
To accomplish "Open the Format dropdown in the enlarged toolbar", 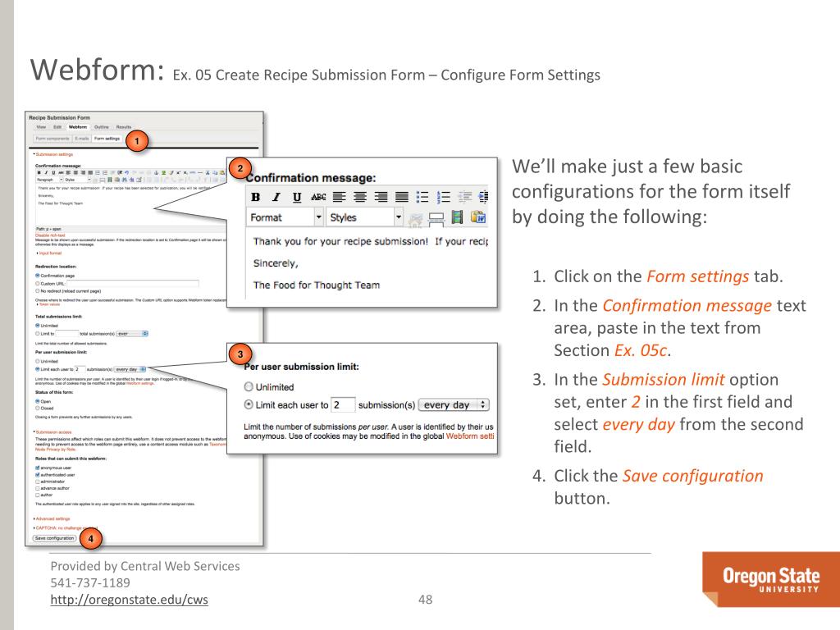I will click(x=285, y=217).
